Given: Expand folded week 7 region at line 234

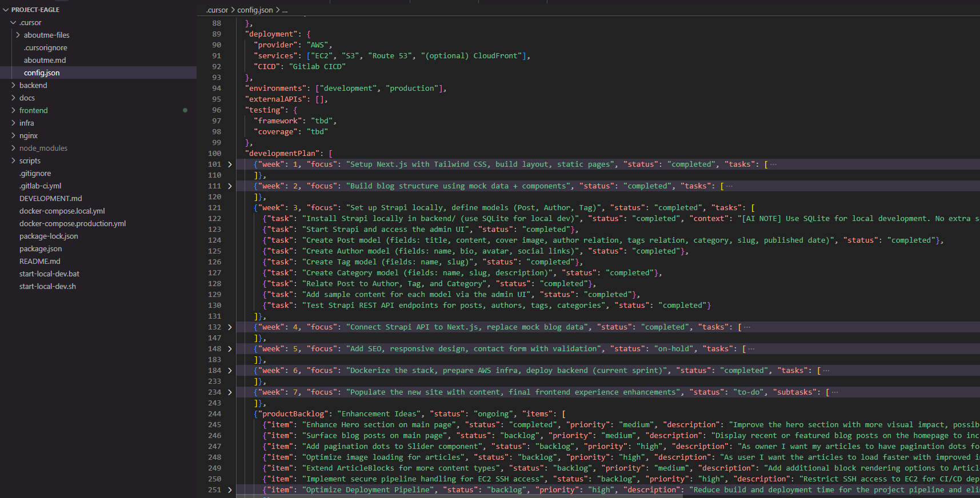Looking at the screenshot, I should click(230, 392).
